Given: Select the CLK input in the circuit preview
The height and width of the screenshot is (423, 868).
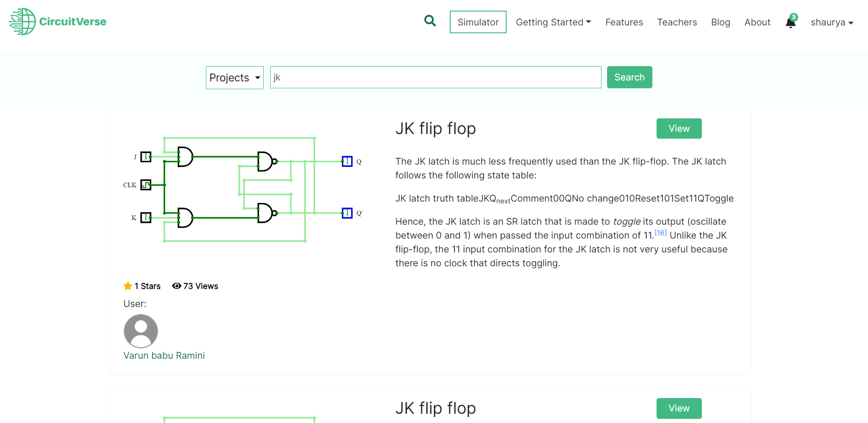Looking at the screenshot, I should 146,184.
